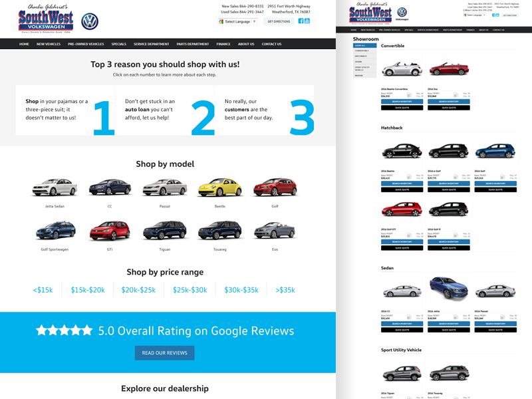Click the window sticker icon for 2016 Eos
The width and height of the screenshot is (532, 399).
tap(456, 94)
